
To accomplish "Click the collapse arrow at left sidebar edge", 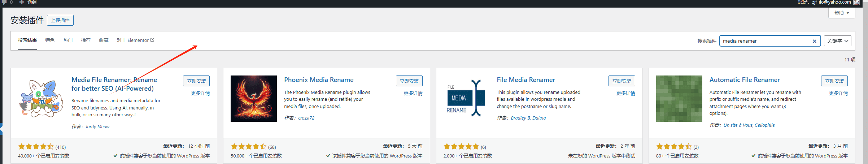I will coord(1,129).
